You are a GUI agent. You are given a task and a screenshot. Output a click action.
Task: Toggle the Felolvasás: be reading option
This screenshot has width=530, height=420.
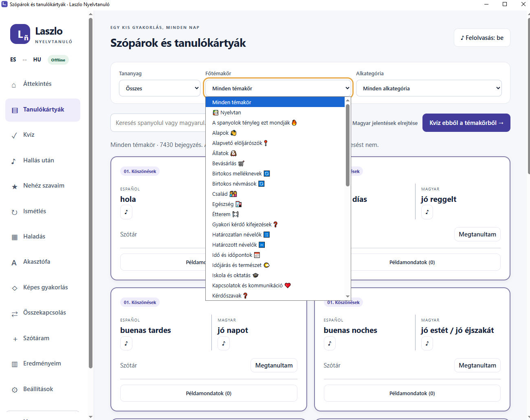click(x=482, y=38)
